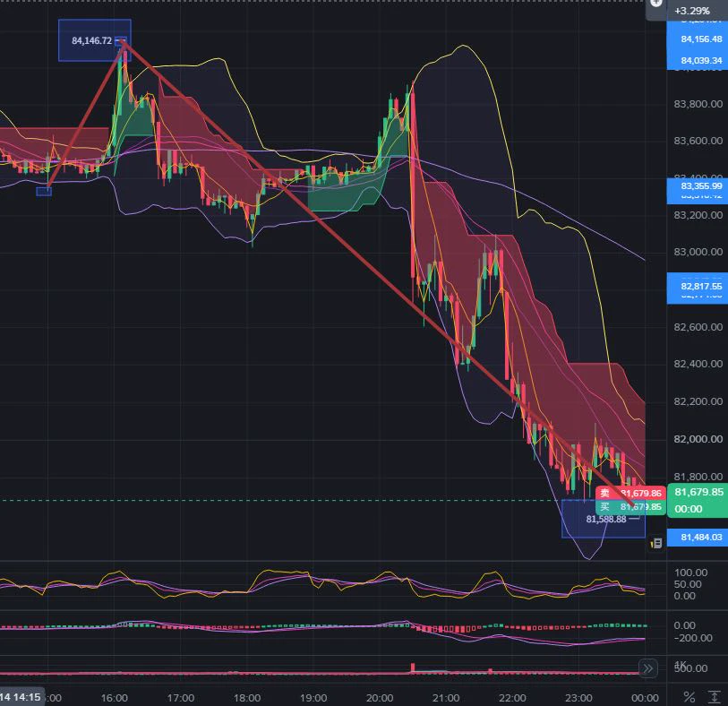Image resolution: width=728 pixels, height=706 pixels.
Task: Click the 82,000.00 price axis label
Action: tap(698, 439)
